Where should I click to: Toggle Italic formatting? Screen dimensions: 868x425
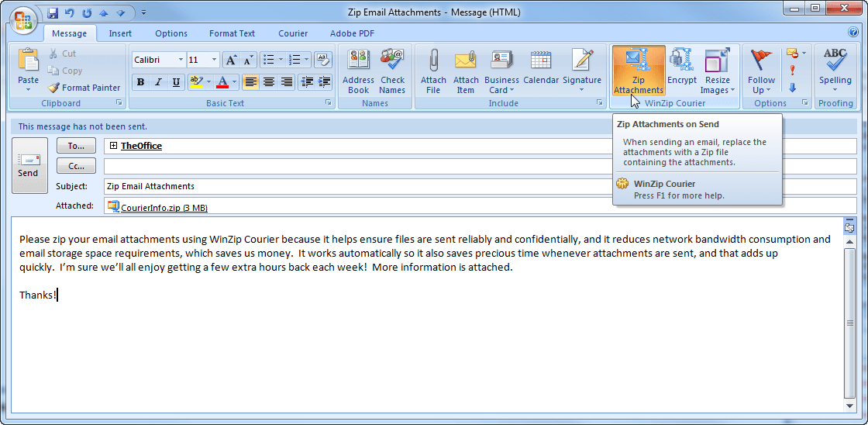(x=158, y=82)
